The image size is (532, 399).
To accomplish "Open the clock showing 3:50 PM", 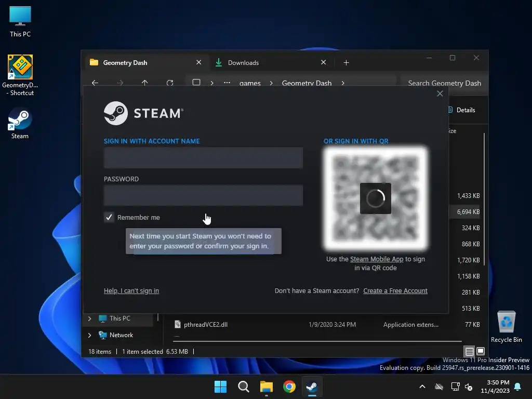I will click(x=495, y=387).
